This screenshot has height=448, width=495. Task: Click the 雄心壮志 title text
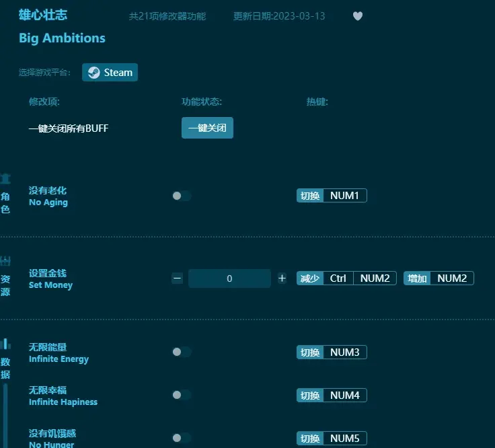43,15
